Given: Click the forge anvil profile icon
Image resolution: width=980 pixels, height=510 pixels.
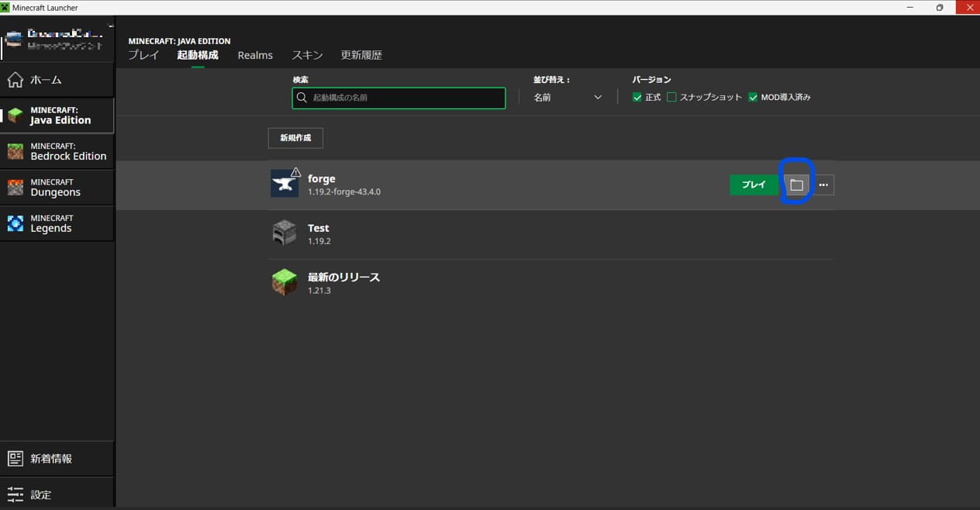Looking at the screenshot, I should coord(285,184).
